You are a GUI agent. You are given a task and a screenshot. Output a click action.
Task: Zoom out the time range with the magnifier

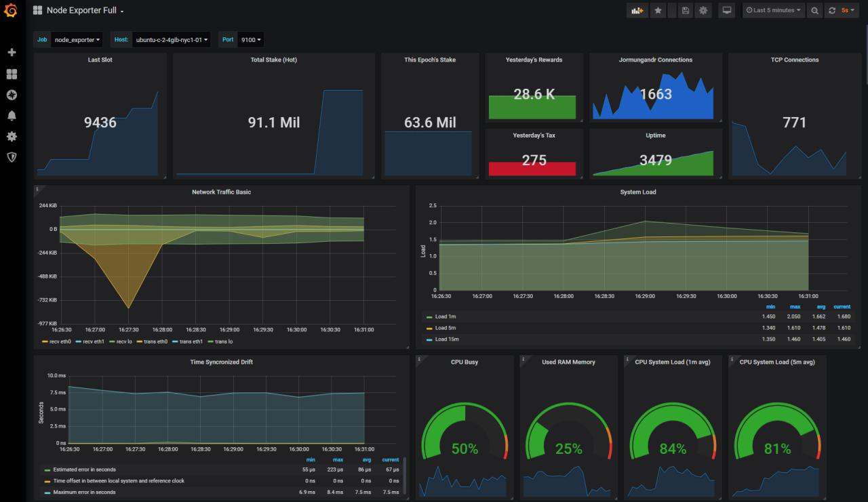(814, 10)
